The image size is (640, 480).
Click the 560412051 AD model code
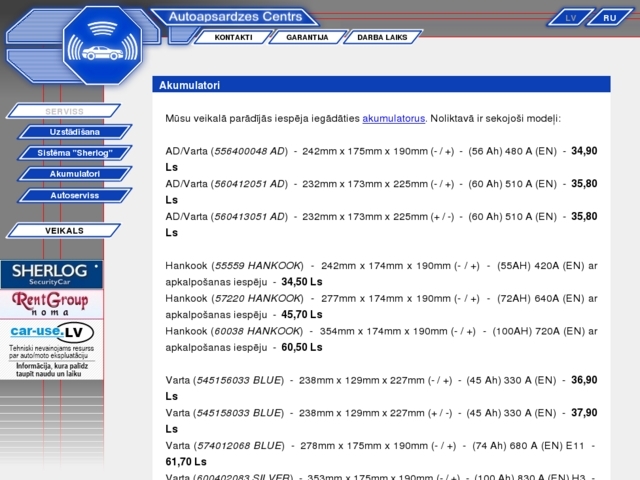coord(249,184)
